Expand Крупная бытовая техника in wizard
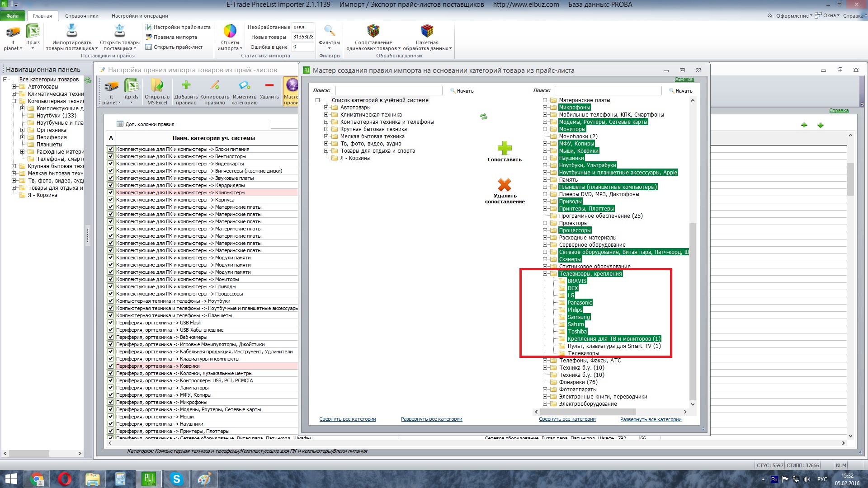This screenshot has width=868, height=488. click(326, 129)
